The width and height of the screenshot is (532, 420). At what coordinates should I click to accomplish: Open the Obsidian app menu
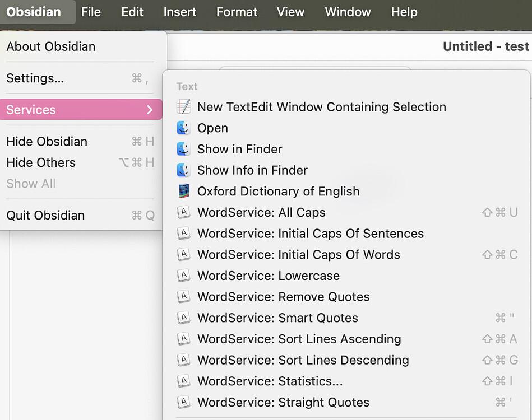(x=34, y=12)
